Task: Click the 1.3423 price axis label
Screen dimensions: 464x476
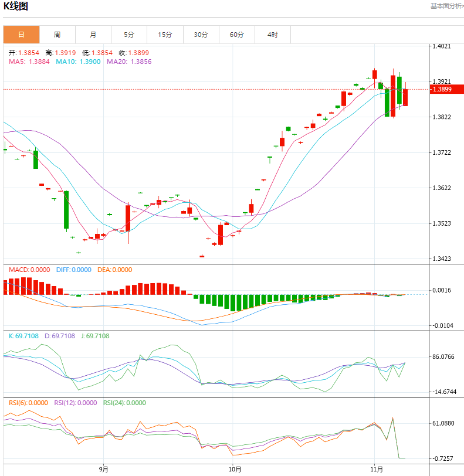Action: (x=442, y=259)
